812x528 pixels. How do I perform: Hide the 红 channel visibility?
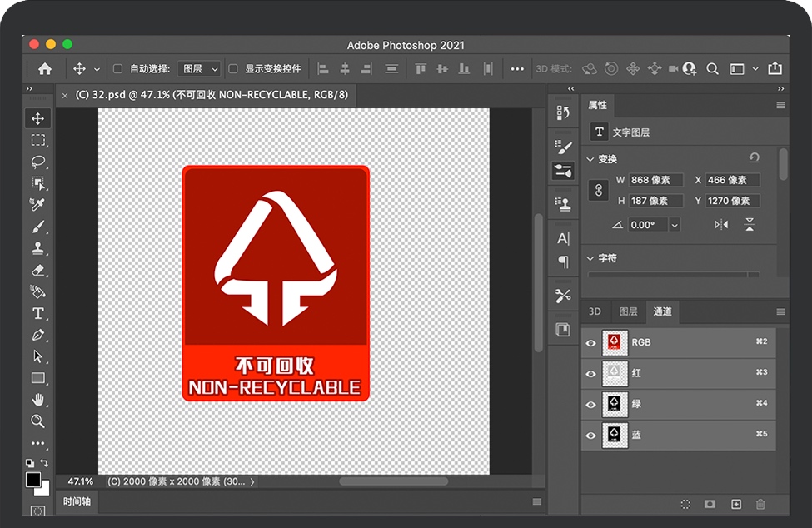(x=591, y=373)
